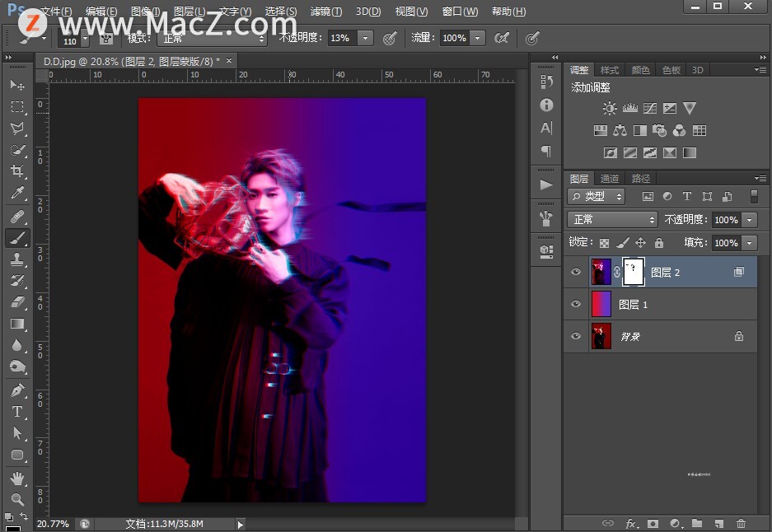
Task: Select the Clone Stamp tool
Action: coord(17,259)
